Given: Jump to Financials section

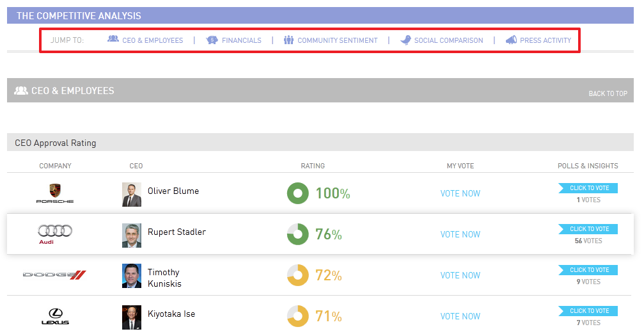Looking at the screenshot, I should tap(241, 40).
